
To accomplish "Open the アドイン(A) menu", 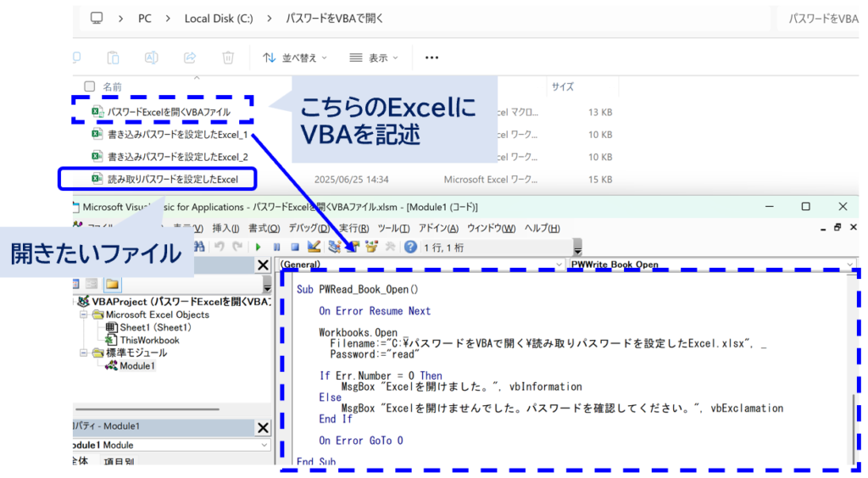I will coord(438,228).
